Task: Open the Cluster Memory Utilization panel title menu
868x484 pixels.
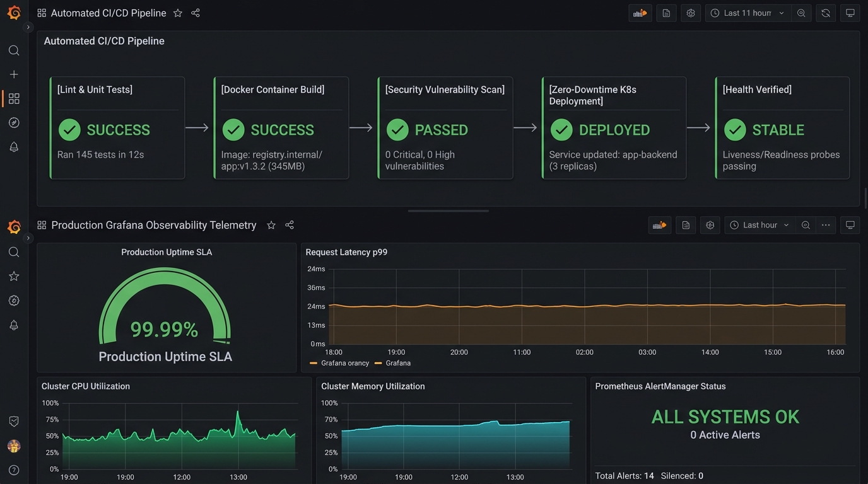Action: point(373,386)
